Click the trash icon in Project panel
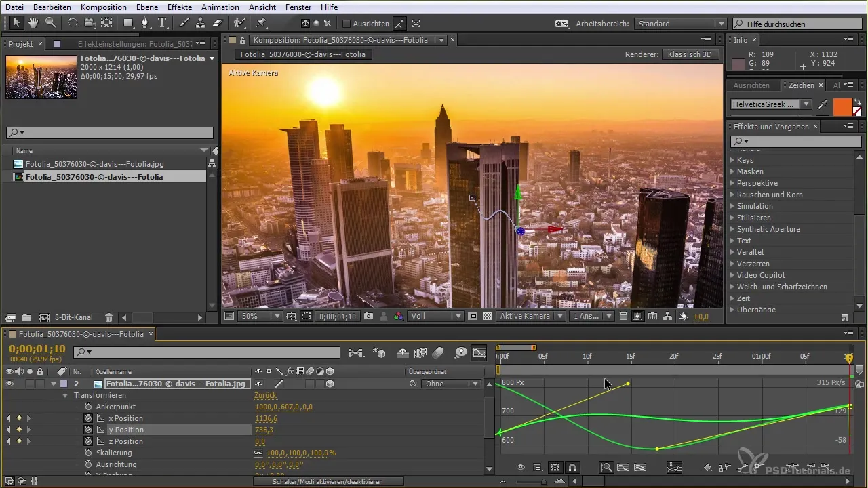Screen dimensions: 868x488 108,317
